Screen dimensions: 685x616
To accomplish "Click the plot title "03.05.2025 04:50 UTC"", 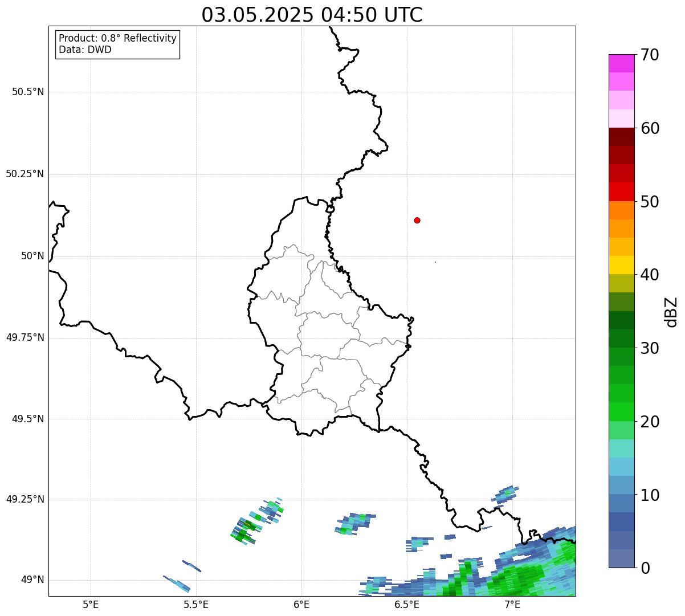I will [x=312, y=15].
